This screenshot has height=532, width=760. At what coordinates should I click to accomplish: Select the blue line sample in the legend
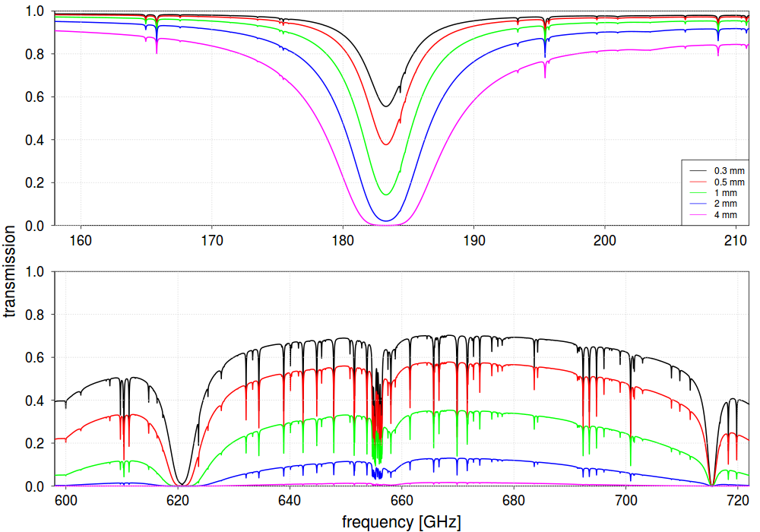(x=698, y=204)
